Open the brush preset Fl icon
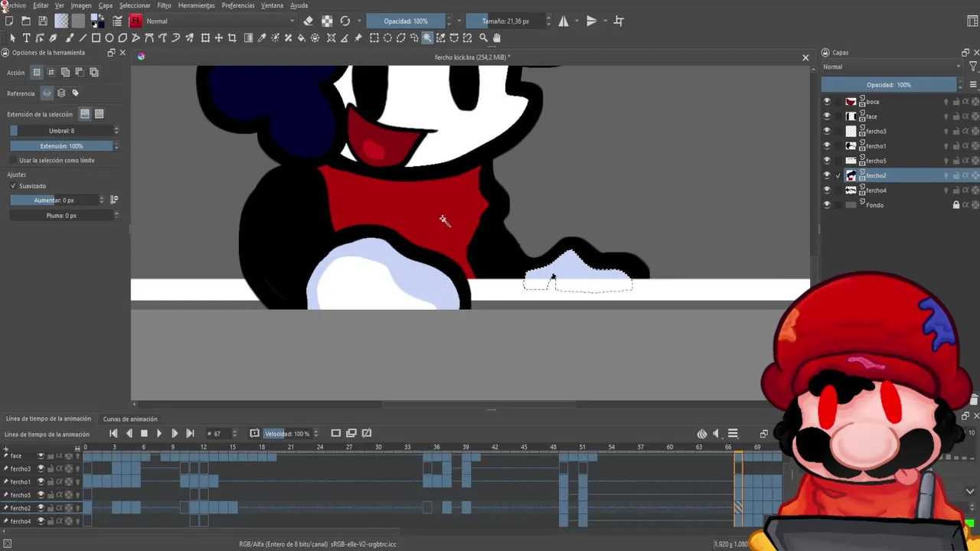The width and height of the screenshot is (980, 551). point(136,21)
